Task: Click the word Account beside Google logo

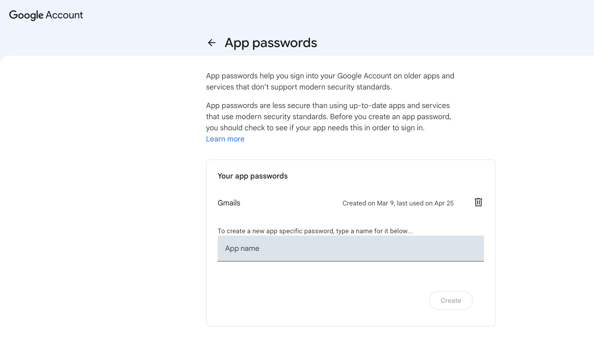Action: pos(64,15)
